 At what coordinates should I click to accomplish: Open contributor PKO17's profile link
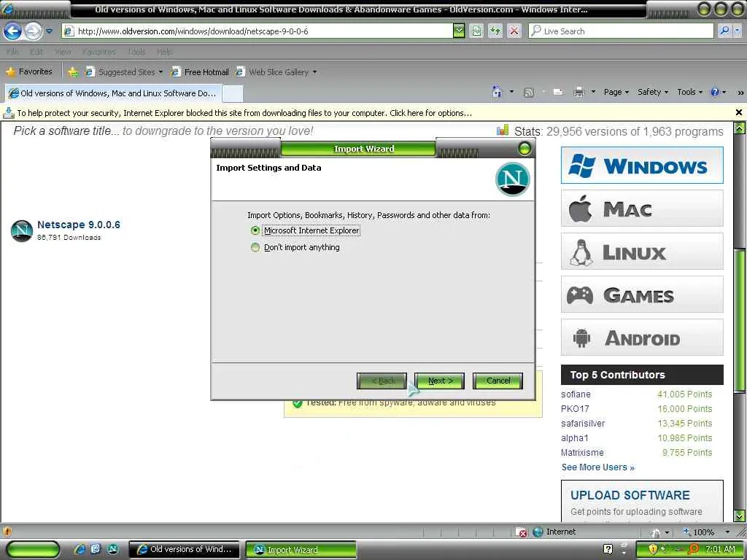click(575, 409)
